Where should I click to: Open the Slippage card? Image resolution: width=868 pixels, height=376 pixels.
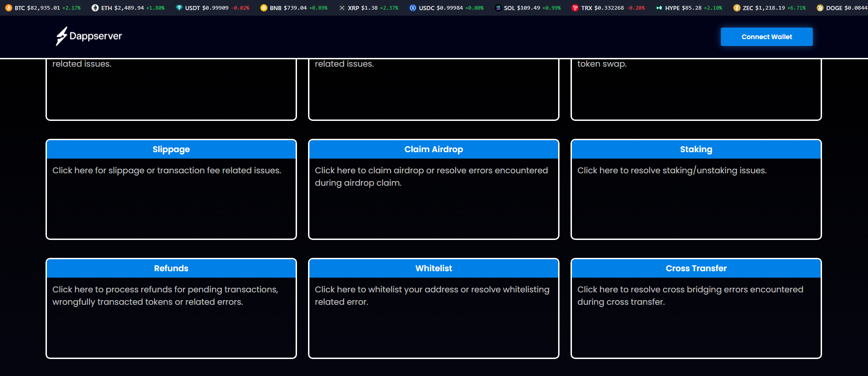[x=171, y=189]
